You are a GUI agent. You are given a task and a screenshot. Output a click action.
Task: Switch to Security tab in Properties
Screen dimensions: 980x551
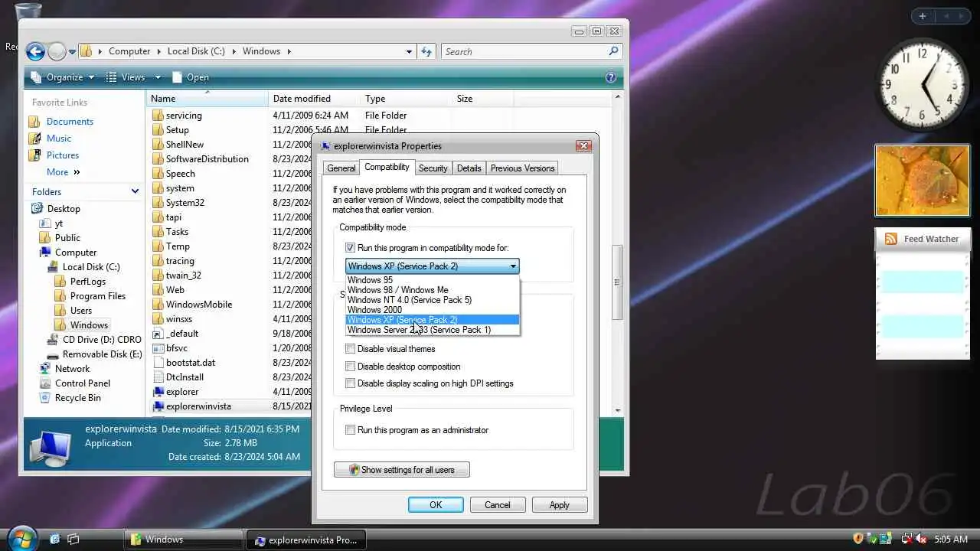click(433, 168)
